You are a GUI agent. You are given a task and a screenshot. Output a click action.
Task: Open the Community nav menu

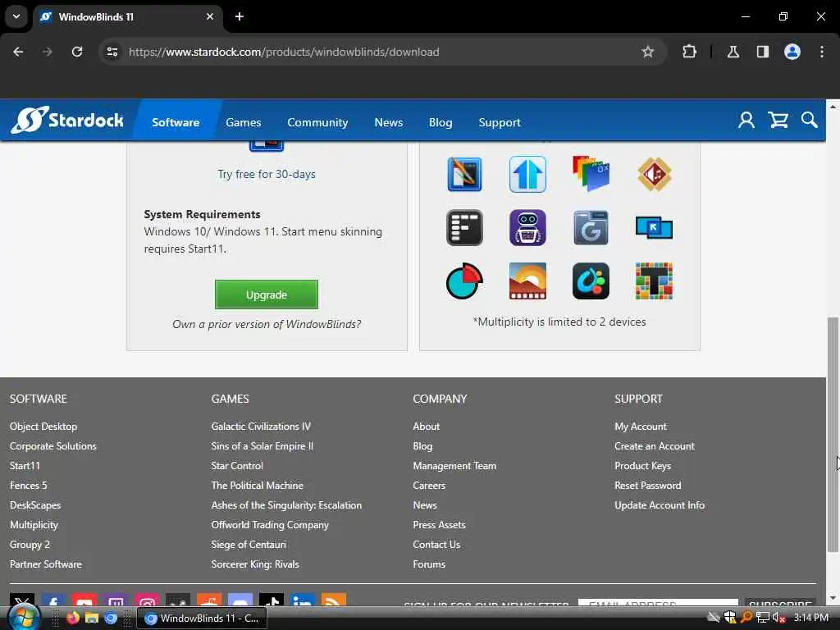click(317, 122)
